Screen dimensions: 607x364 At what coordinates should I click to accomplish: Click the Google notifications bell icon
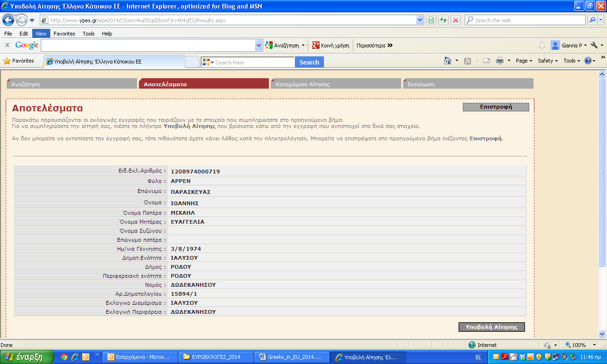(542, 45)
